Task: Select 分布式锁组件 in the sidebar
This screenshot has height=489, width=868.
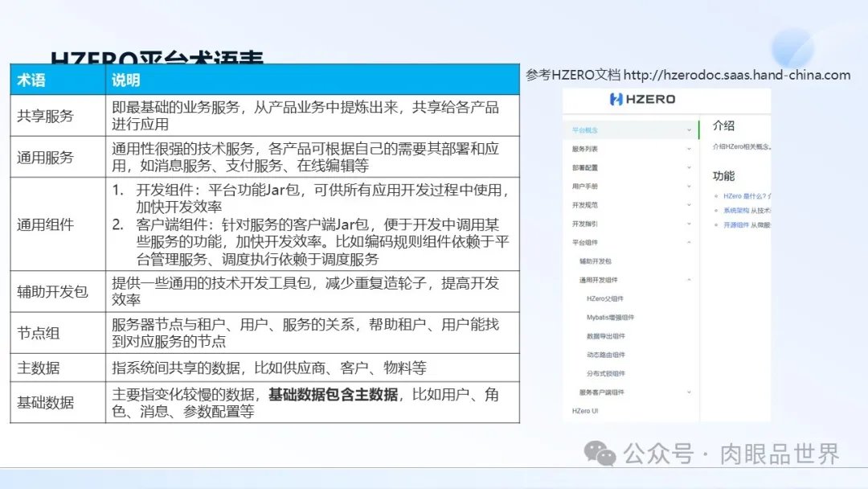Action: point(605,374)
